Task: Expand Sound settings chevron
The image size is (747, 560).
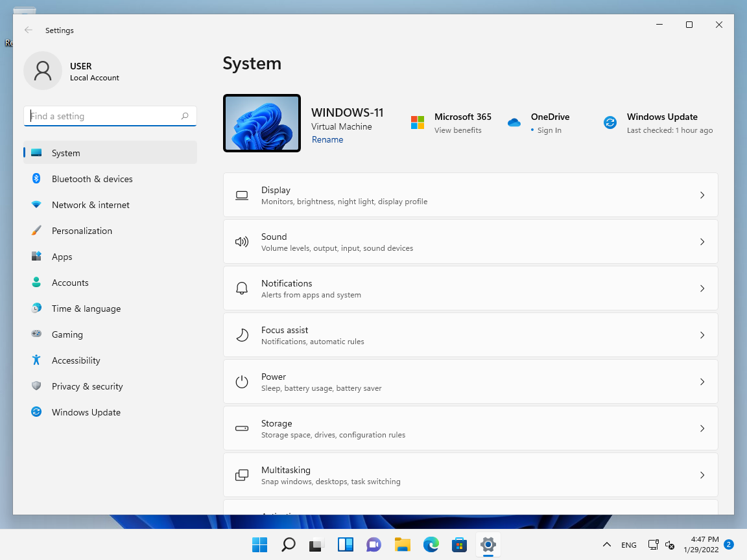Action: (x=702, y=242)
